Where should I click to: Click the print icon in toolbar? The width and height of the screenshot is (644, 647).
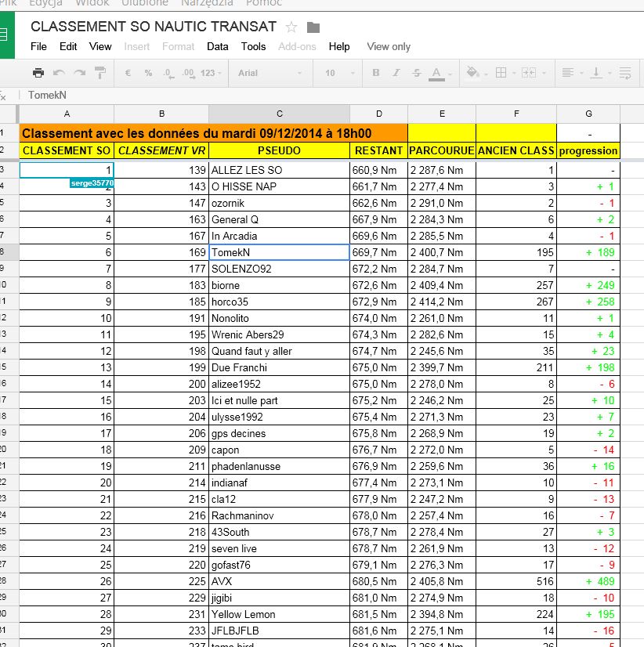[x=38, y=73]
